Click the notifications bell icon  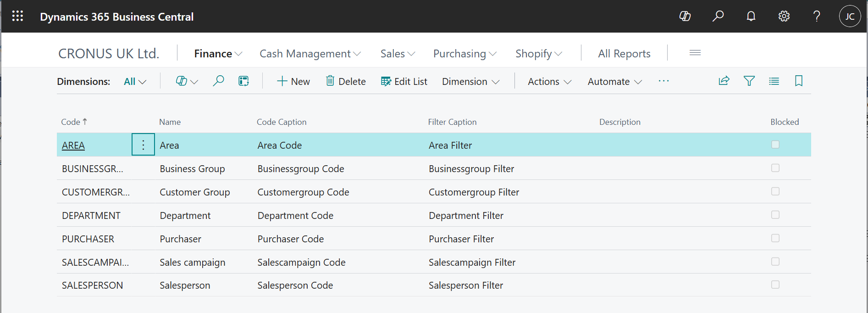[x=751, y=17]
